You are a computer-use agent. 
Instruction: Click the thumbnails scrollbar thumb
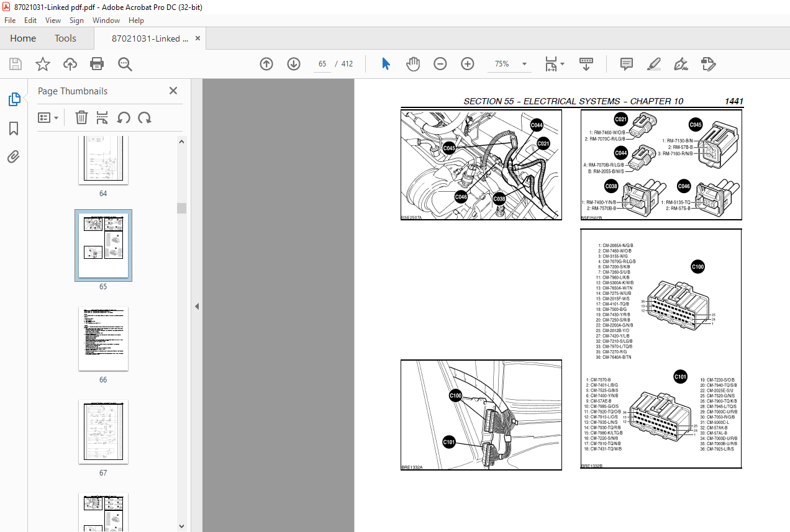pyautogui.click(x=181, y=207)
